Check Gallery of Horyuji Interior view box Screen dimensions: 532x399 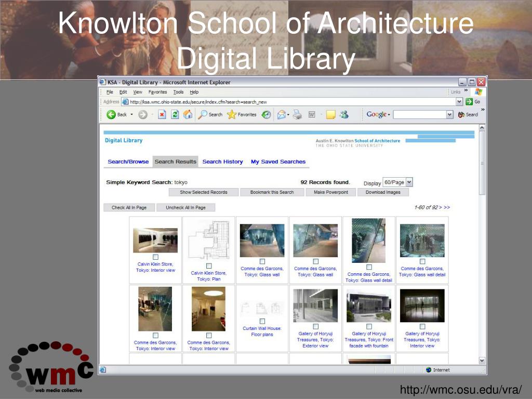422,326
